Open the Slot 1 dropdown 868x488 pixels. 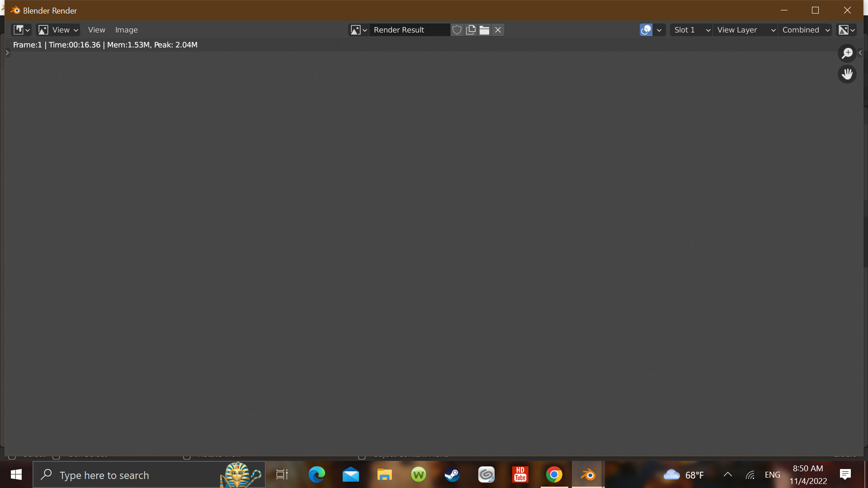click(x=691, y=30)
